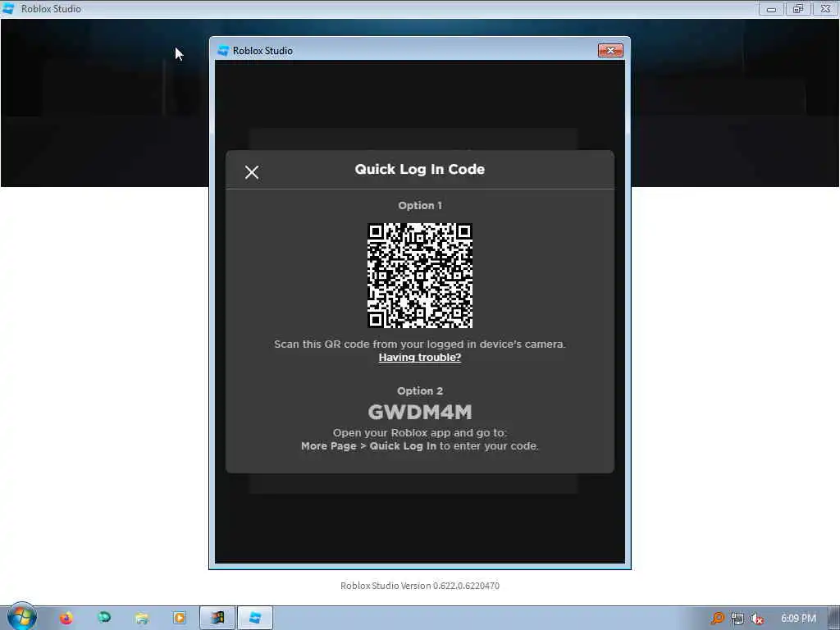Open the 6:09 PM clock
This screenshot has width=840, height=630.
[x=798, y=619]
